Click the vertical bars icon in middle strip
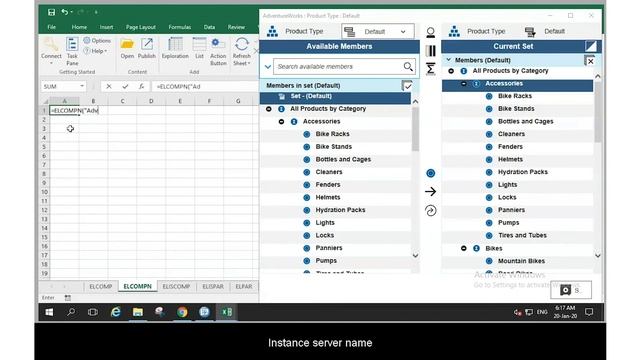 click(x=430, y=51)
